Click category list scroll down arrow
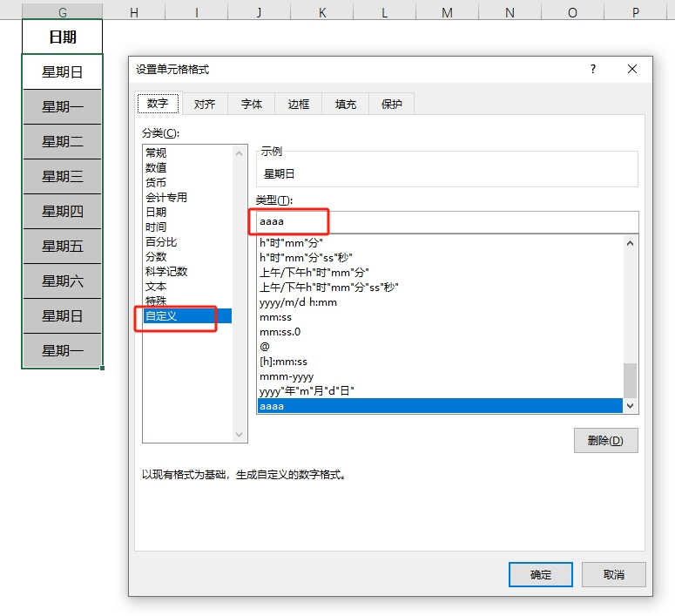 point(240,435)
